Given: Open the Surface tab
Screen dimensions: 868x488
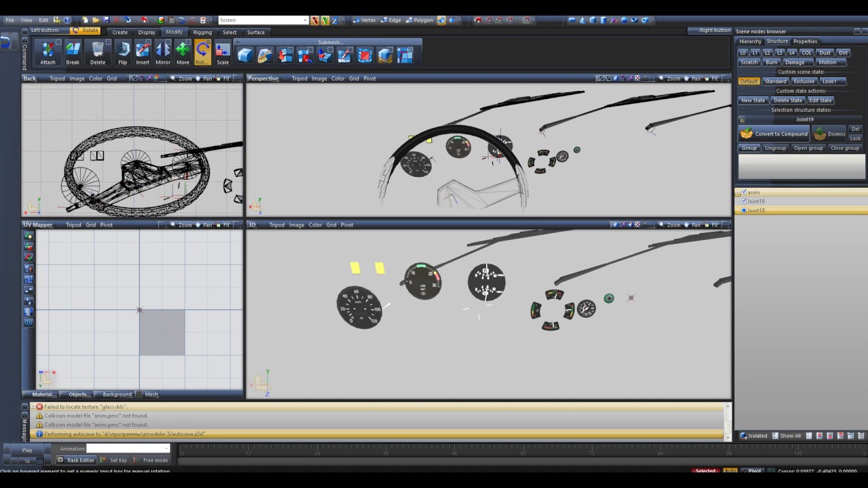Looking at the screenshot, I should tap(256, 32).
